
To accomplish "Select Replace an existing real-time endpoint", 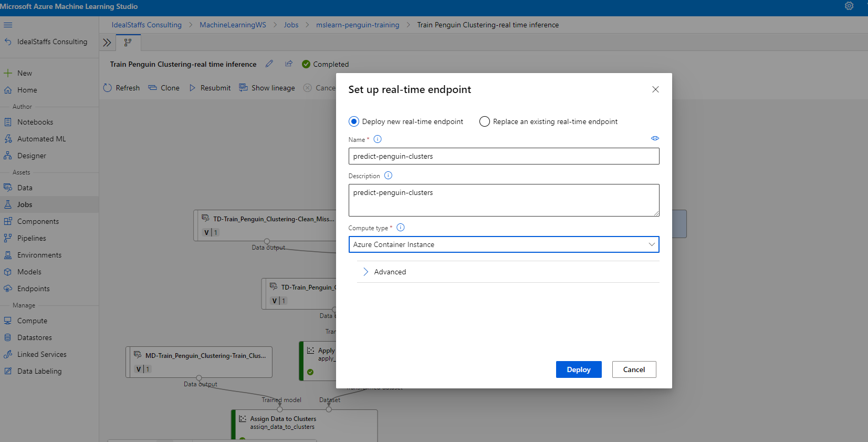I will coord(485,121).
